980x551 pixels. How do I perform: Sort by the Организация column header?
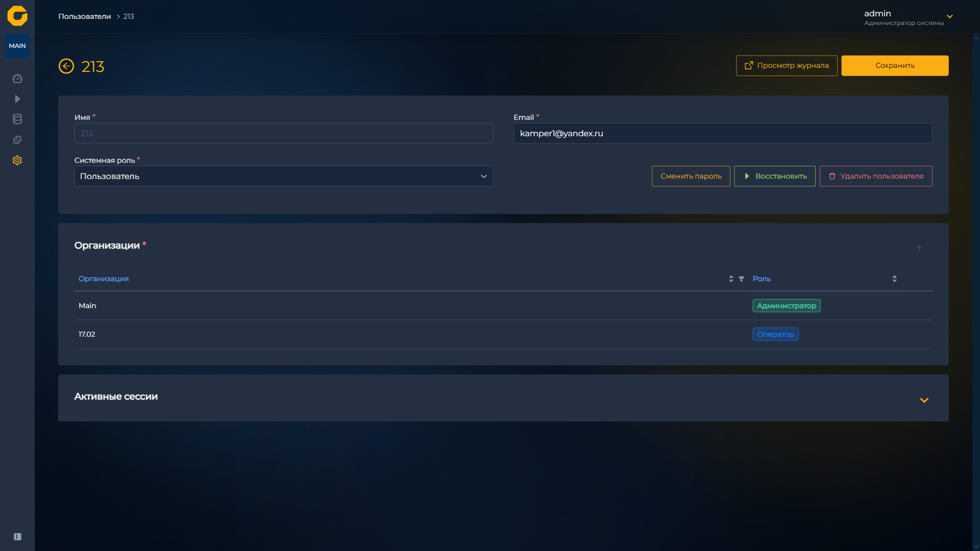point(104,279)
